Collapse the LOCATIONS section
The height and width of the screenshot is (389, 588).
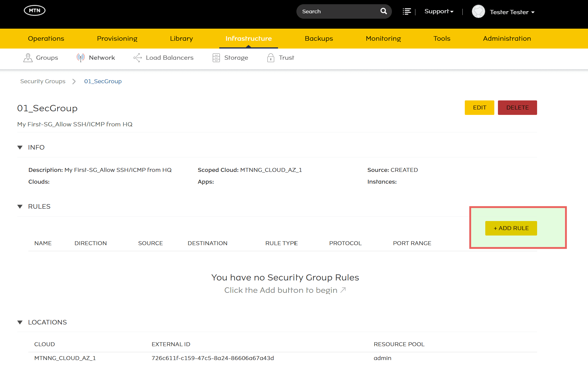20,322
